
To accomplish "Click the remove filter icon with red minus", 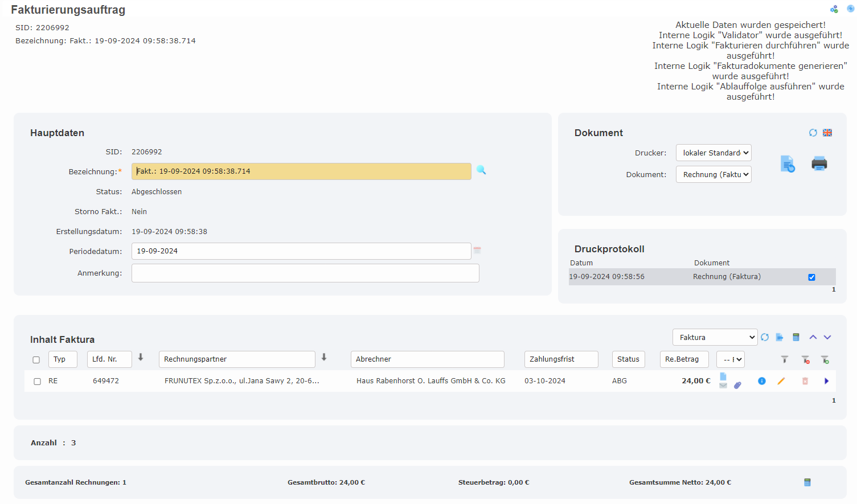I will (x=805, y=359).
